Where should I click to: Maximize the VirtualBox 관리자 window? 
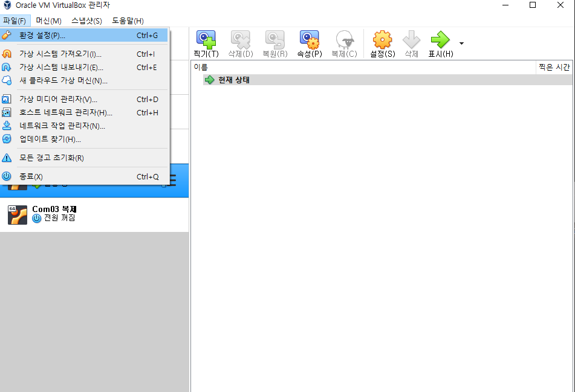[533, 5]
